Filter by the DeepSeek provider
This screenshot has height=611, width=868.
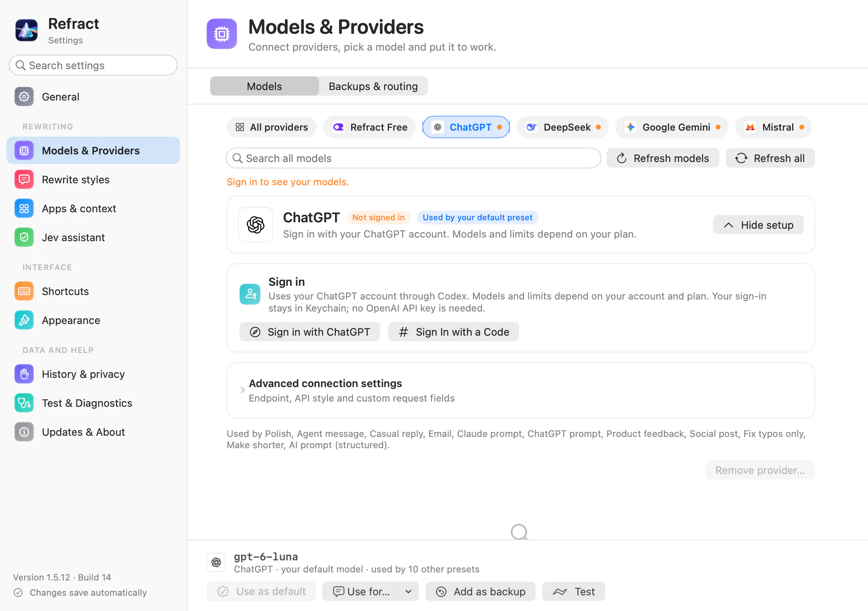(563, 127)
